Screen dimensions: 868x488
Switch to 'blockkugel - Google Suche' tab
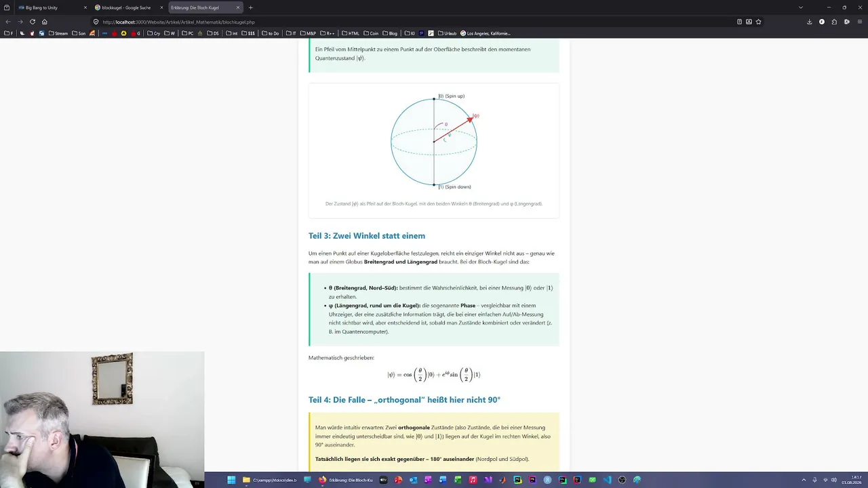[129, 7]
